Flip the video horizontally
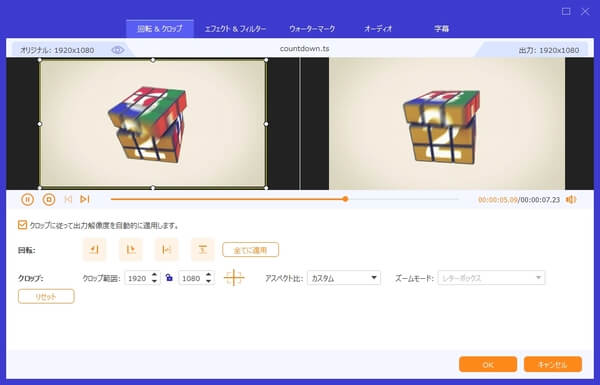The height and width of the screenshot is (385, 600). 166,250
